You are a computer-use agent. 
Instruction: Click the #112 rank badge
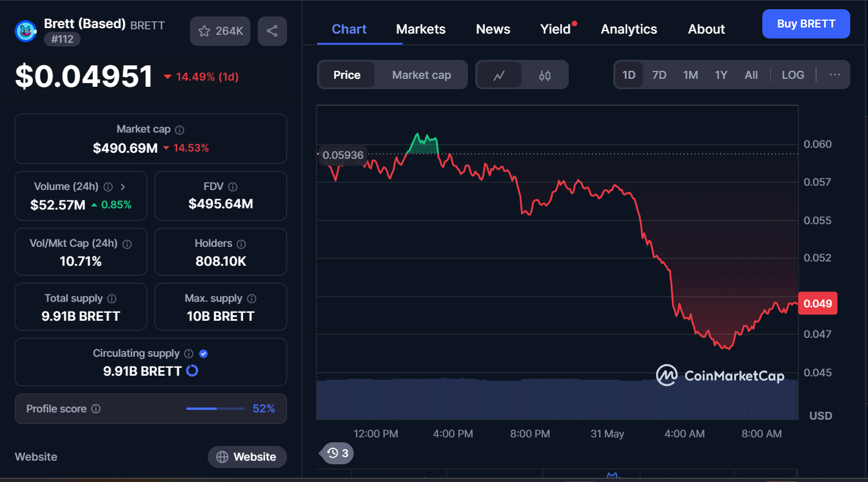62,39
